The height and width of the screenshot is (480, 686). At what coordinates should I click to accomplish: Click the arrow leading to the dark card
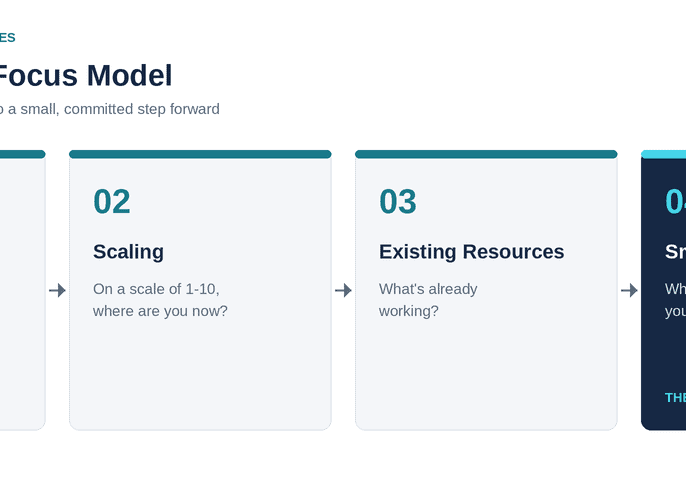pyautogui.click(x=629, y=290)
